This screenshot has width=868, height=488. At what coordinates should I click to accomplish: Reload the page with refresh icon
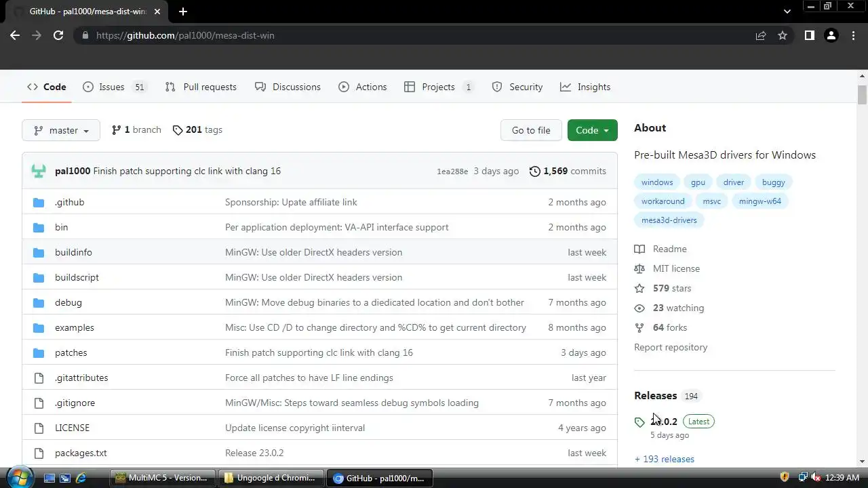(x=58, y=35)
